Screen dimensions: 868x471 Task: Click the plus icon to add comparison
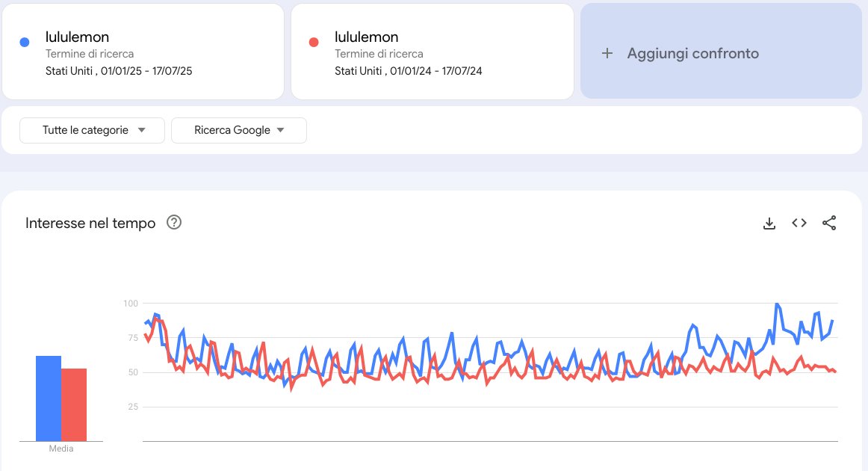607,53
